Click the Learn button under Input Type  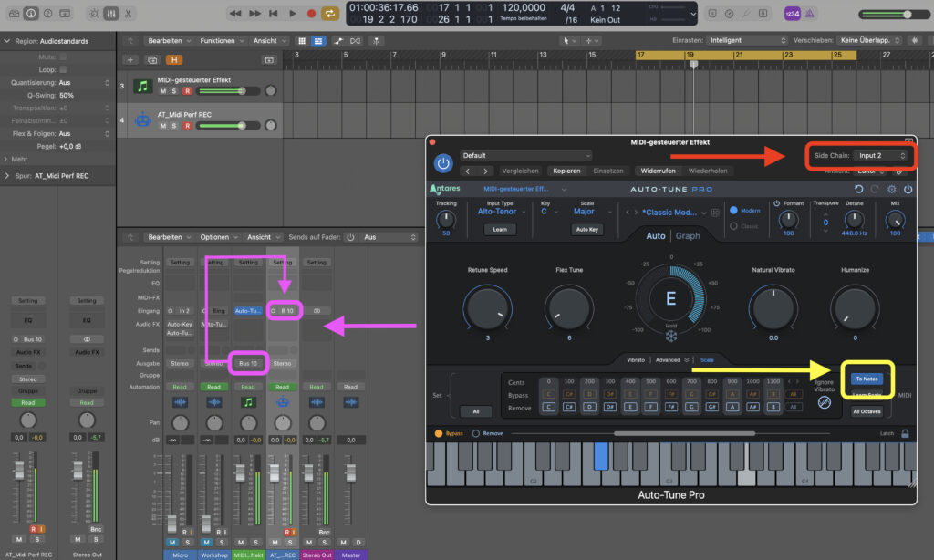(x=500, y=229)
